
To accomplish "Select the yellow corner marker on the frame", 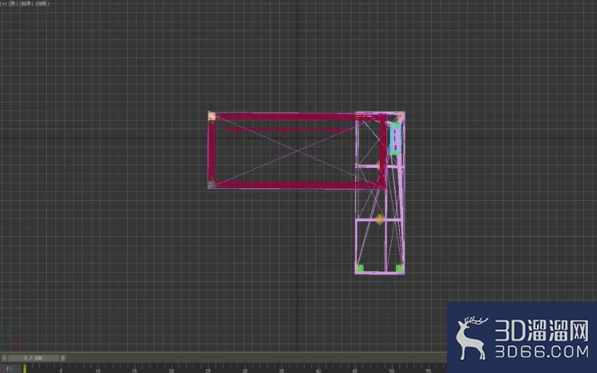I will [x=212, y=116].
